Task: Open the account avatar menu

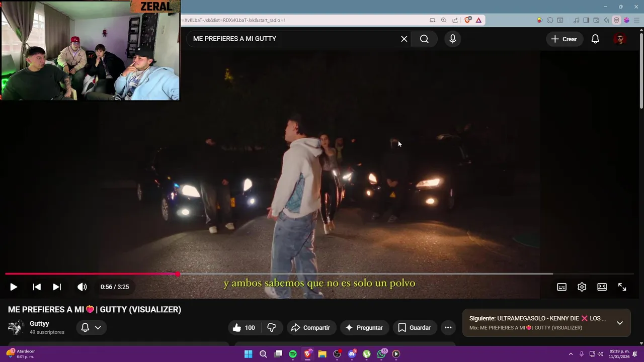Action: [x=619, y=39]
